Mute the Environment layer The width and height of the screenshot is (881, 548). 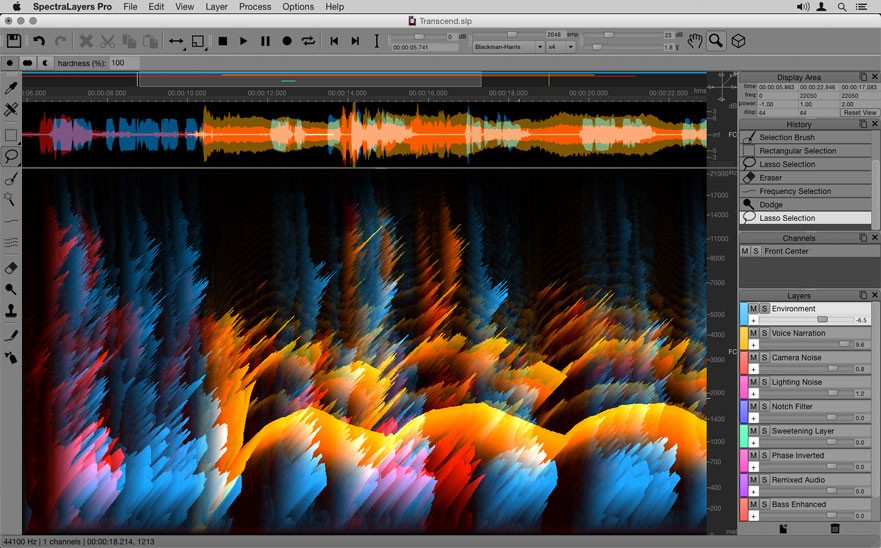pos(753,309)
